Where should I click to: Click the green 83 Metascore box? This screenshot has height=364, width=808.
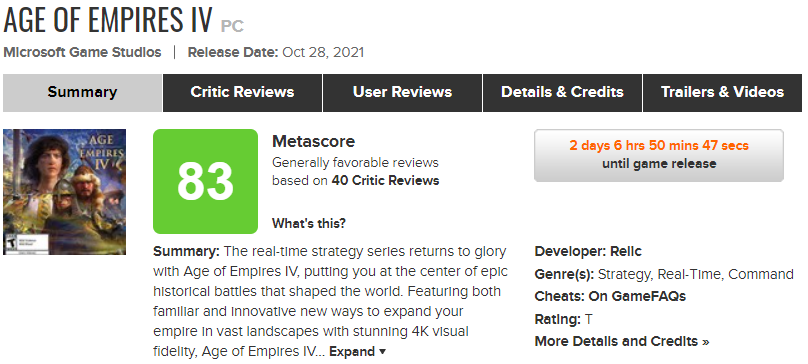coord(205,181)
